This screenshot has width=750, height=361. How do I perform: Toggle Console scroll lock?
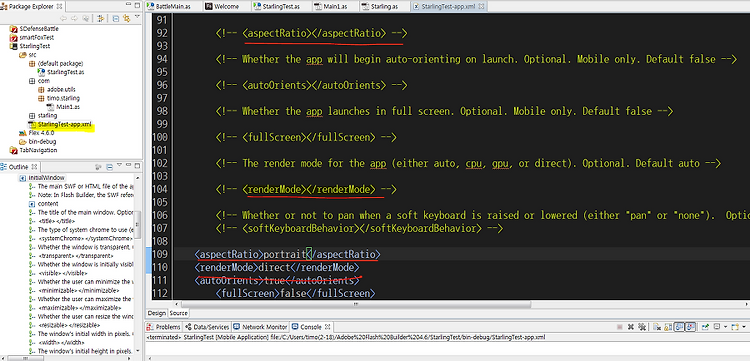668,327
